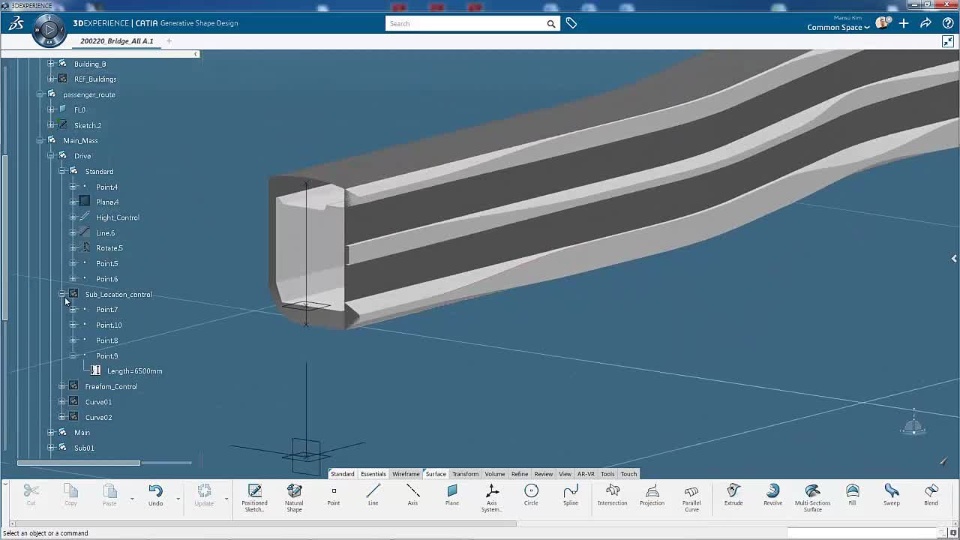Collapse the Main_Mass node

[40, 140]
